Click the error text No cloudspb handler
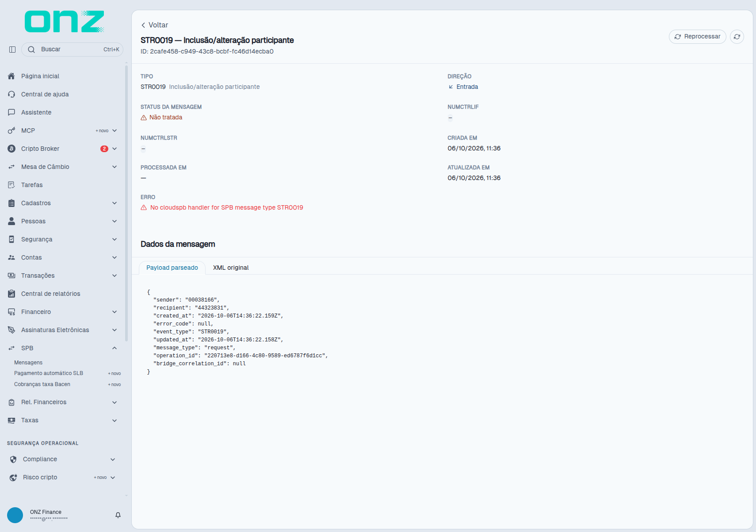756x532 pixels. pyautogui.click(x=227, y=207)
